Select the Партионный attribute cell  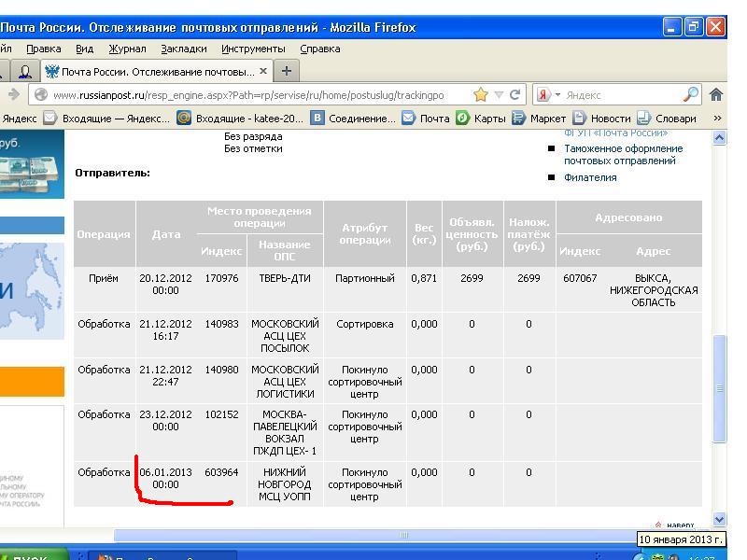[365, 278]
